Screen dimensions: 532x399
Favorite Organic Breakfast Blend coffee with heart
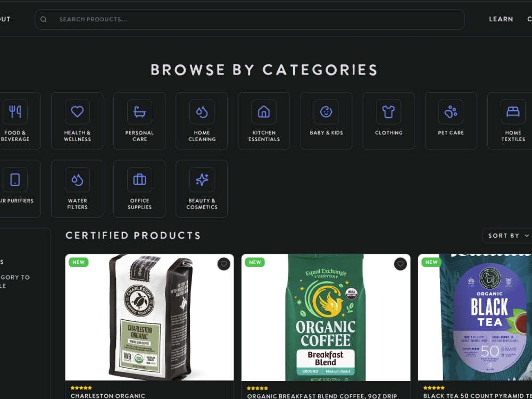click(x=401, y=264)
